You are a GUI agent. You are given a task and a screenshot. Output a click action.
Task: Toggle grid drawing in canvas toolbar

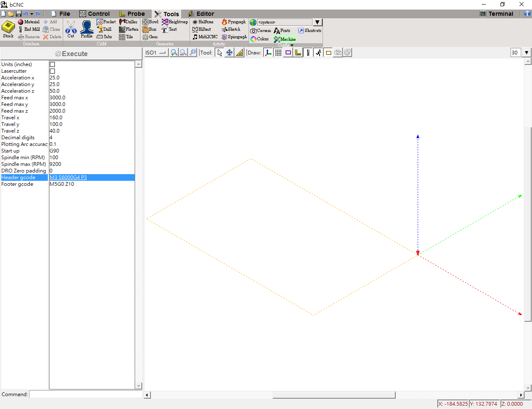click(x=278, y=52)
